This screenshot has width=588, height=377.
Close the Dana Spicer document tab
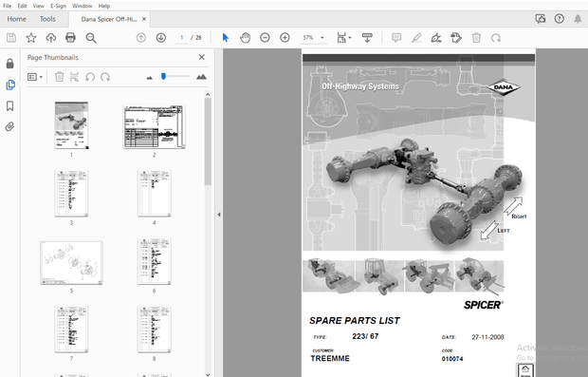[x=144, y=19]
